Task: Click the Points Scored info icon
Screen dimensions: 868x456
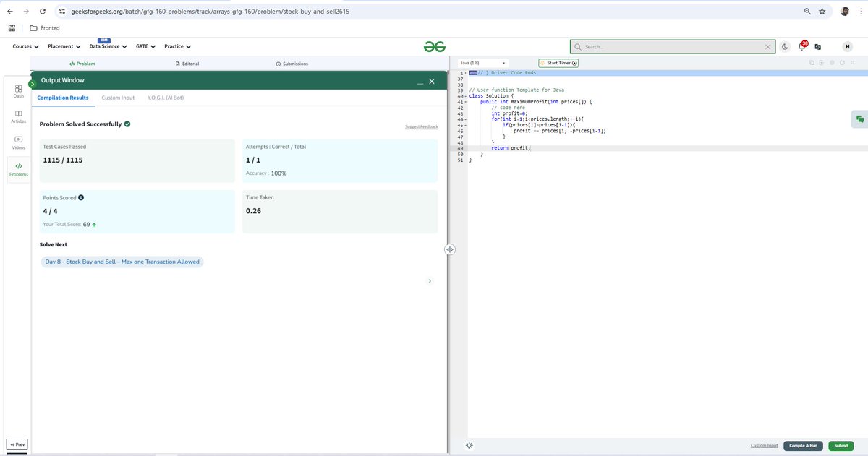Action: click(81, 197)
